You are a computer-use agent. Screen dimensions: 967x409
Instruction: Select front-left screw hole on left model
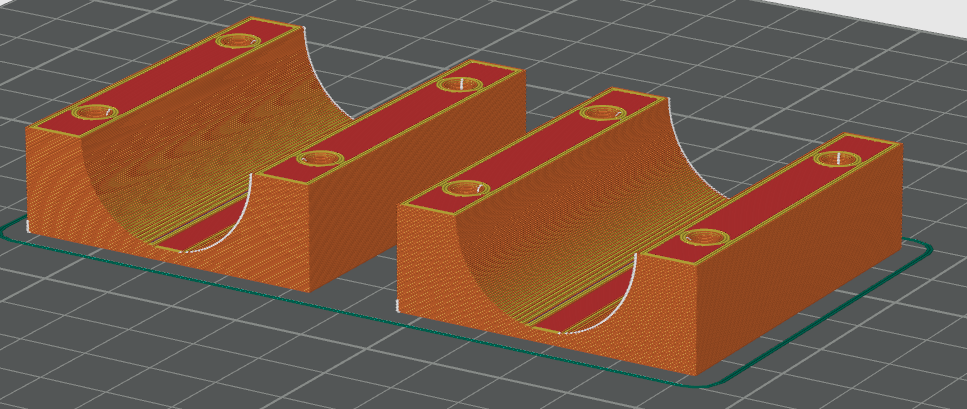91,112
